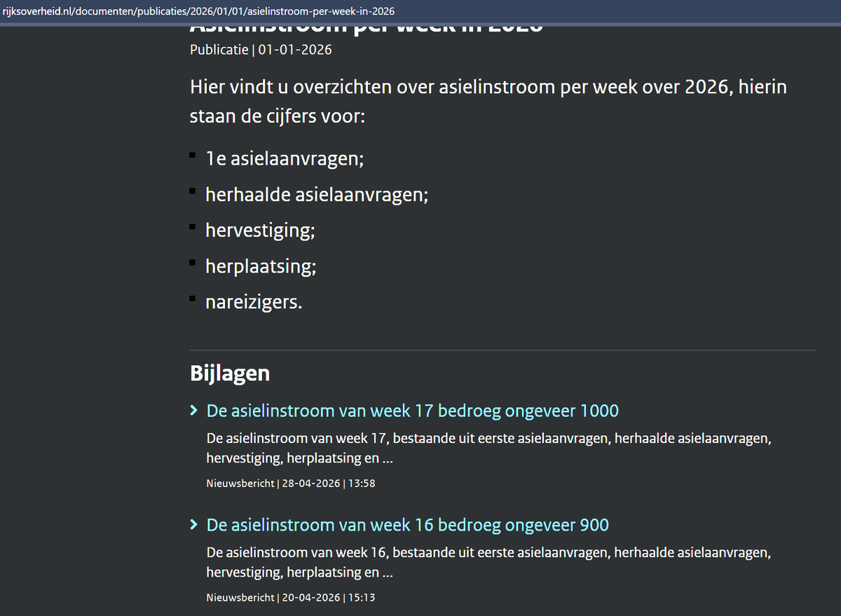Click the week 17 description paragraph
This screenshot has height=616, width=841.
[x=489, y=448]
